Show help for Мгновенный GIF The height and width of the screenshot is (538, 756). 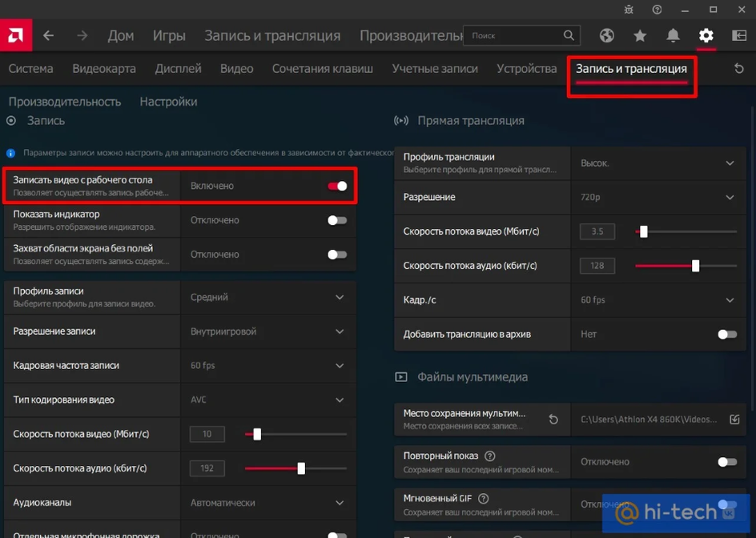[483, 499]
